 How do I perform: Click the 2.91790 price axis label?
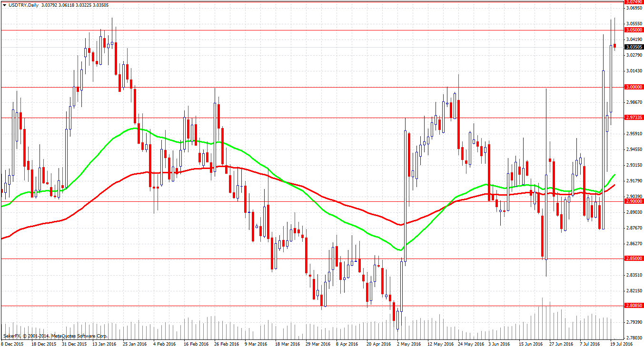[634, 181]
